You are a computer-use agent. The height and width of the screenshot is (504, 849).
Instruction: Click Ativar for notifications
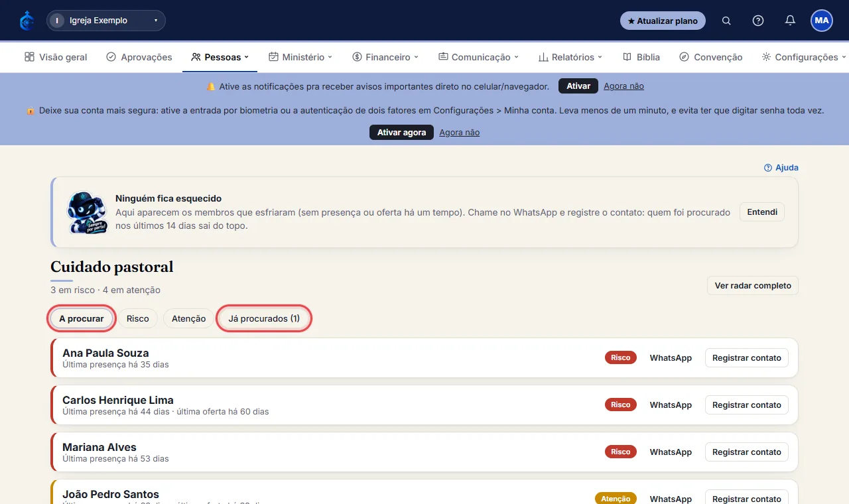[578, 86]
